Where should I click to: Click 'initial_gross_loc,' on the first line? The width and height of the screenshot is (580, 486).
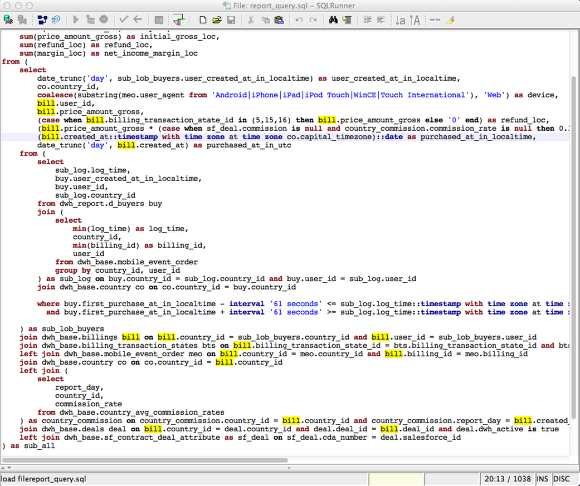[180, 37]
